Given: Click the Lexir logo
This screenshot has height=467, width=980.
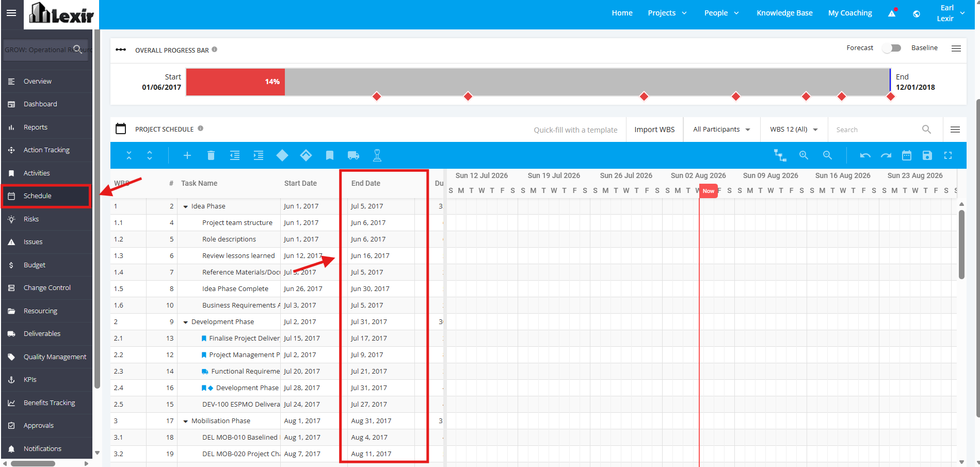Looking at the screenshot, I should coord(61,13).
